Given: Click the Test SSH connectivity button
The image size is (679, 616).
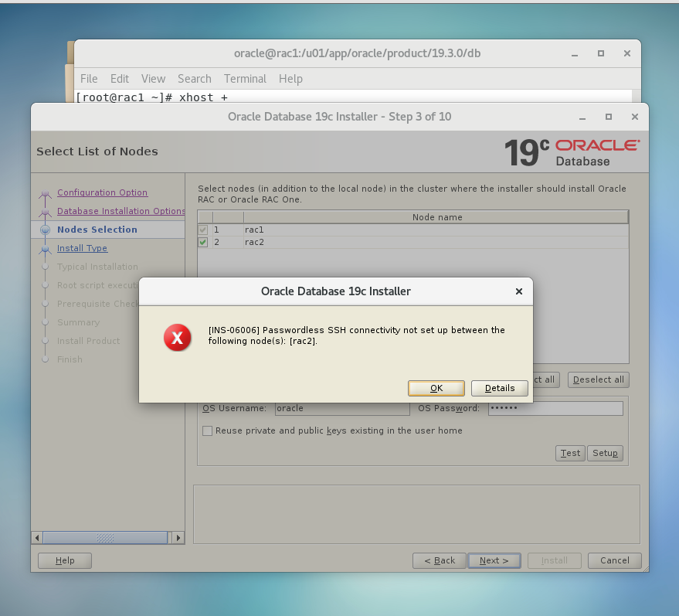Looking at the screenshot, I should click(570, 453).
